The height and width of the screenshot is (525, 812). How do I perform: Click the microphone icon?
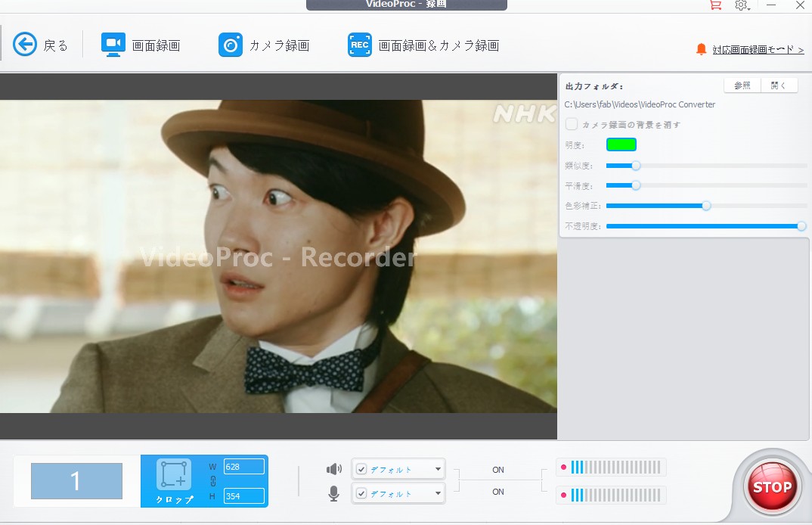pos(334,493)
